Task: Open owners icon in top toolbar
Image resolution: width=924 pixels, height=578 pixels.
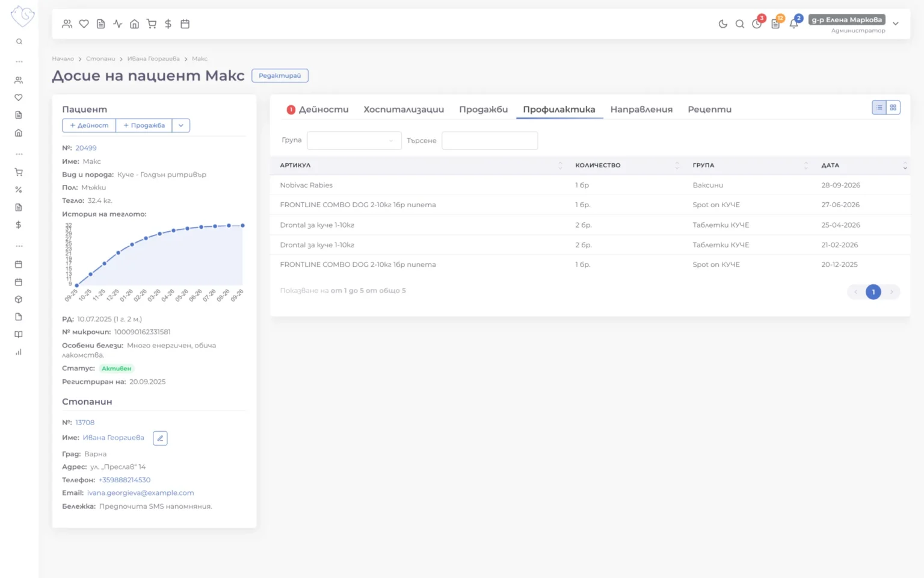Action: click(67, 24)
